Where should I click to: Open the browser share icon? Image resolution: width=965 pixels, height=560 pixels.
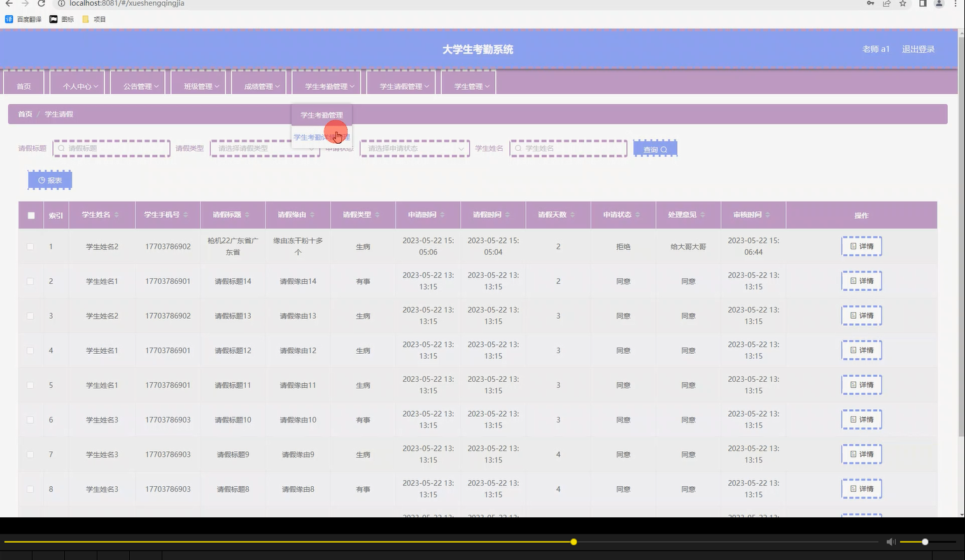887,3
